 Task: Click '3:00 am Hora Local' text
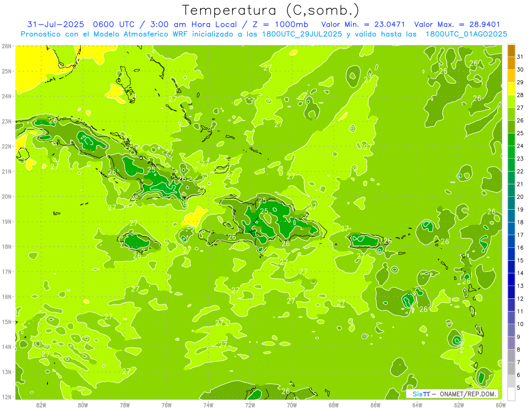(195, 24)
